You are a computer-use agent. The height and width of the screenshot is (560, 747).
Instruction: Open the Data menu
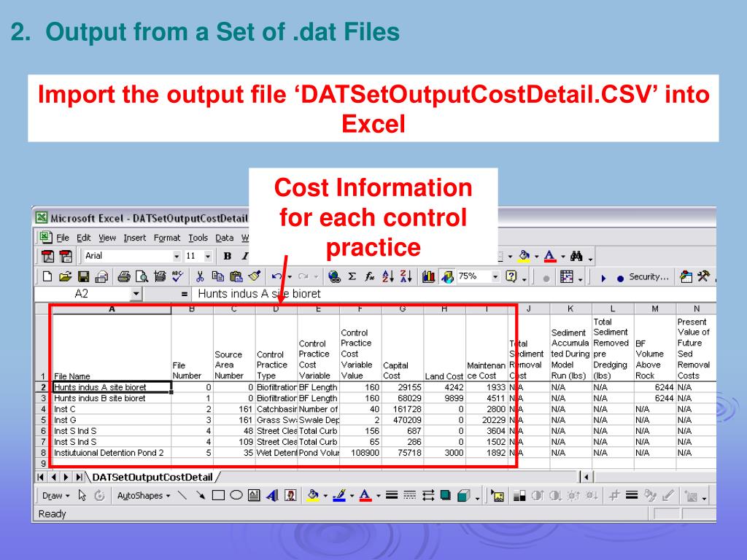tap(225, 238)
